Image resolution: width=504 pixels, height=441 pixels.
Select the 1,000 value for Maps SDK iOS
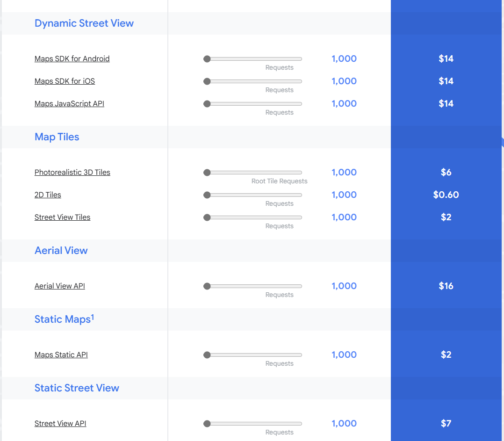click(344, 81)
